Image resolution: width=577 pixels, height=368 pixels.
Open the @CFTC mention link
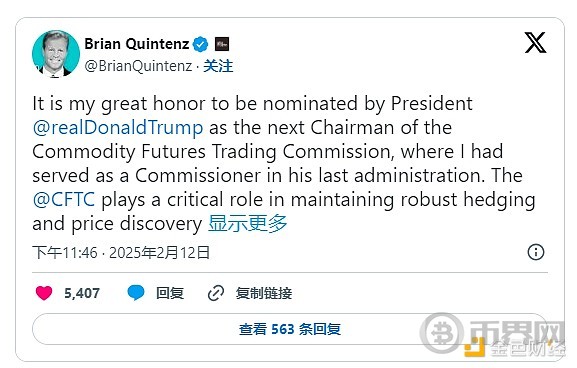click(64, 200)
